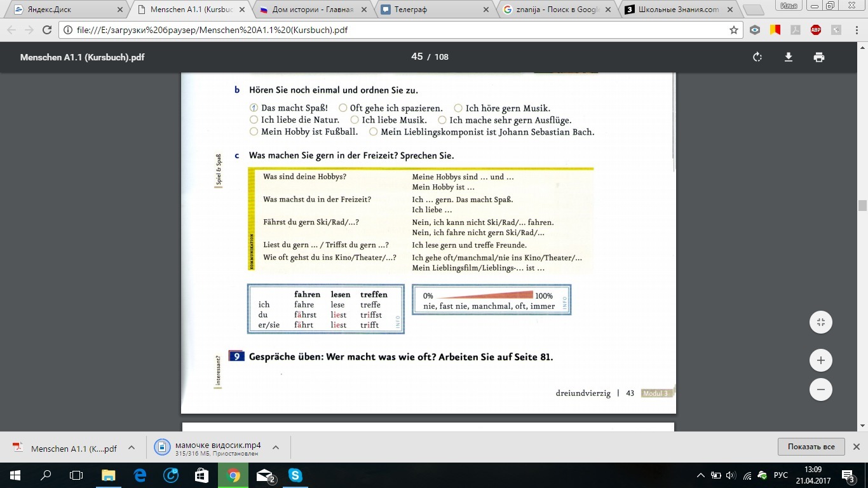Screen dimensions: 868x488
Task: Click the Показать все downloads button
Action: pos(811,447)
